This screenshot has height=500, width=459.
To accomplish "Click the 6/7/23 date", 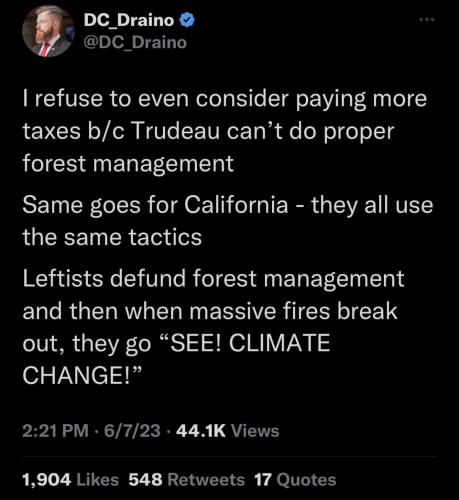I will pyautogui.click(x=132, y=430).
